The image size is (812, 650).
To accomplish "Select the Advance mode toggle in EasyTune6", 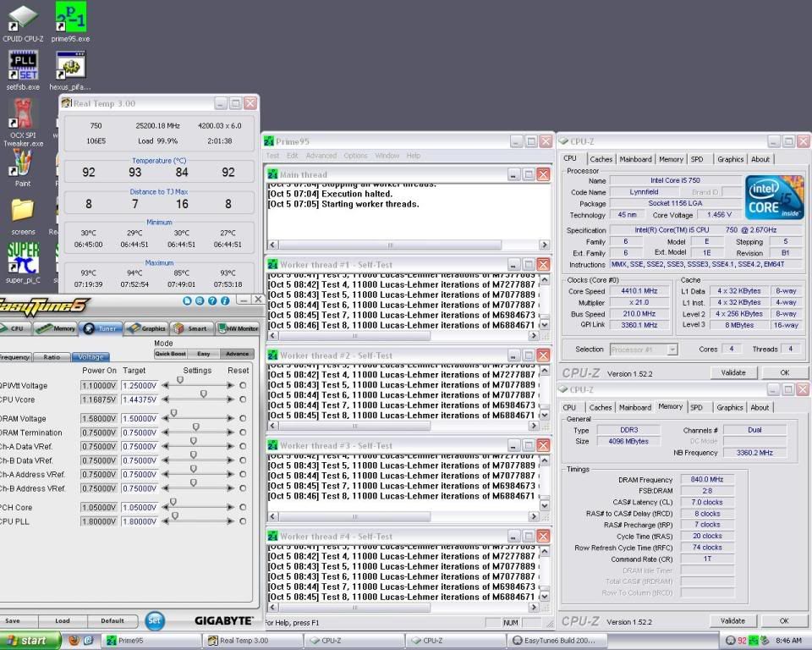I will click(237, 354).
